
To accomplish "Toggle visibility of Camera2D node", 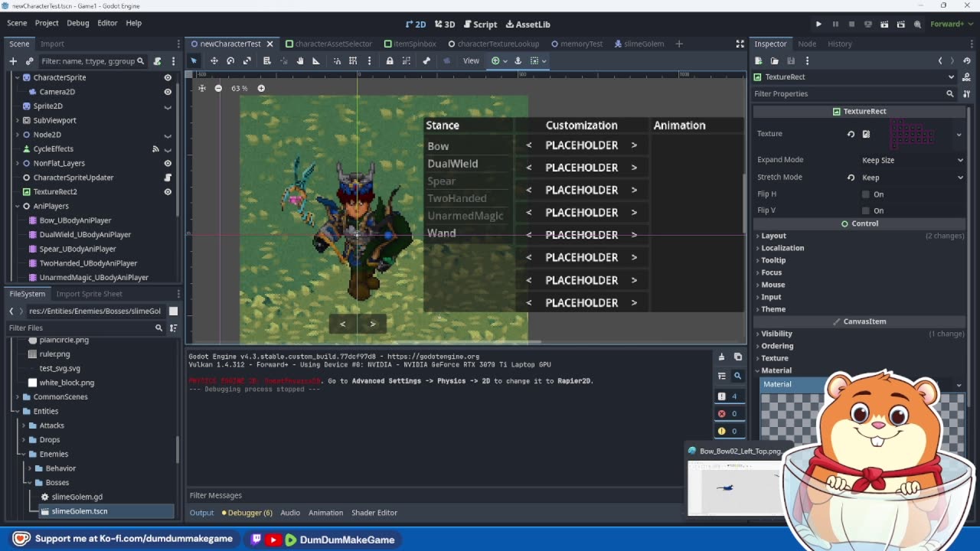I will coord(168,92).
